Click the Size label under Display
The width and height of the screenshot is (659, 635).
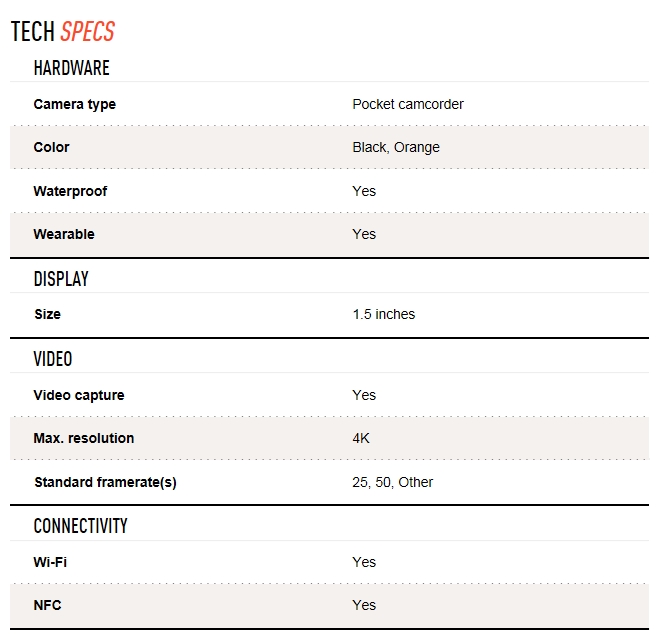point(47,314)
